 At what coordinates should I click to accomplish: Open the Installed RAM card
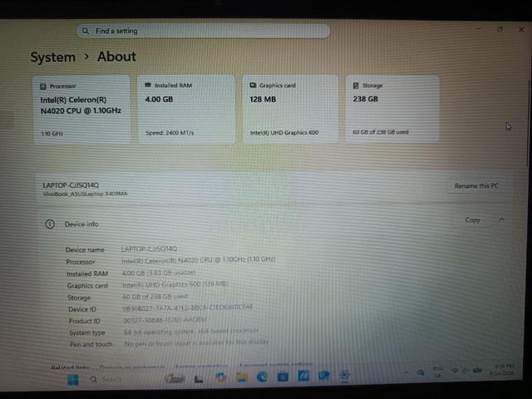click(186, 109)
